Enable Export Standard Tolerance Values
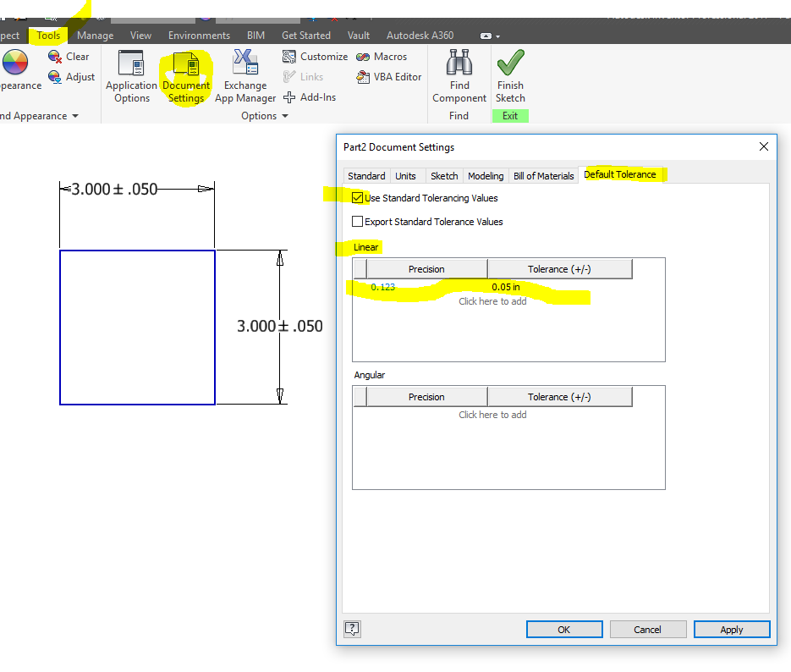Screen dimensions: 791x672 tap(358, 221)
